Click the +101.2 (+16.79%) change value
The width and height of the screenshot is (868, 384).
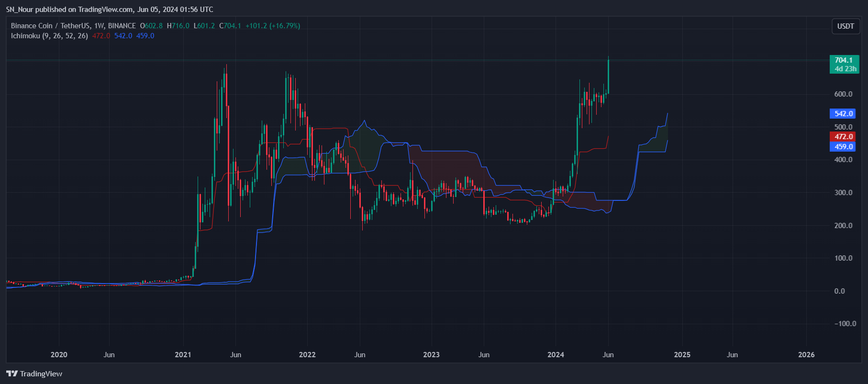pyautogui.click(x=273, y=26)
